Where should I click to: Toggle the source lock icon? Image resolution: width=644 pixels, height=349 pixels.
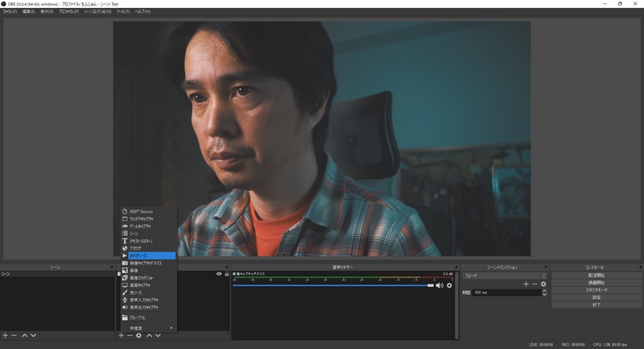[x=225, y=274]
